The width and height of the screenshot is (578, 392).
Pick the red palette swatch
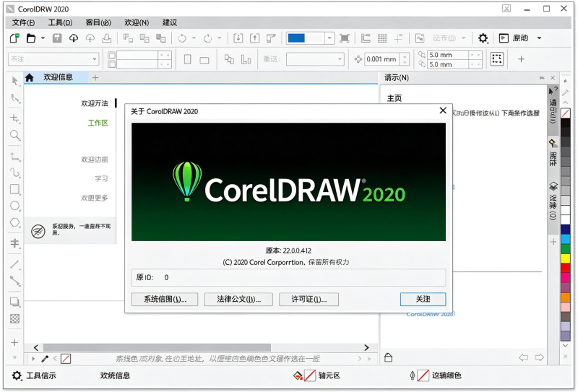(566, 268)
